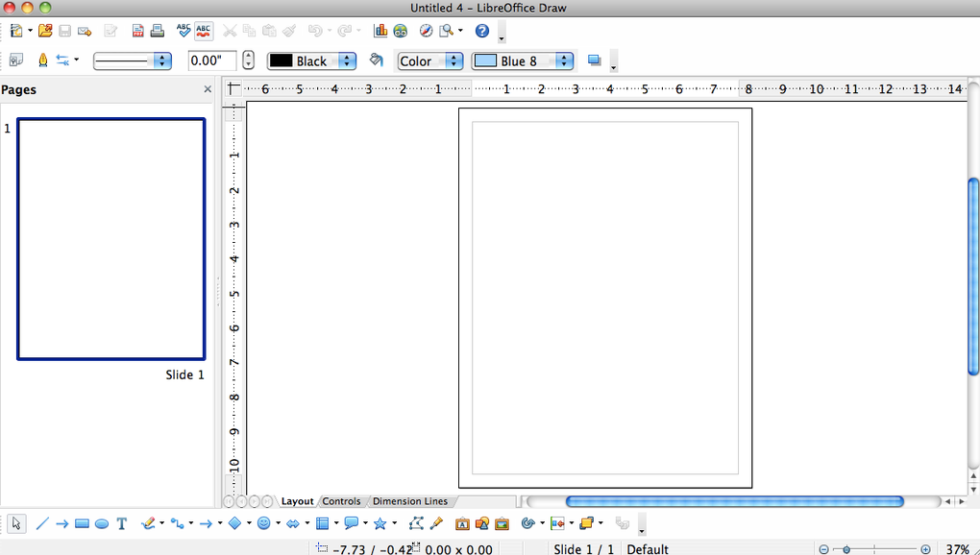Select the Rectangle drawing tool
This screenshot has height=555, width=980.
(x=82, y=523)
